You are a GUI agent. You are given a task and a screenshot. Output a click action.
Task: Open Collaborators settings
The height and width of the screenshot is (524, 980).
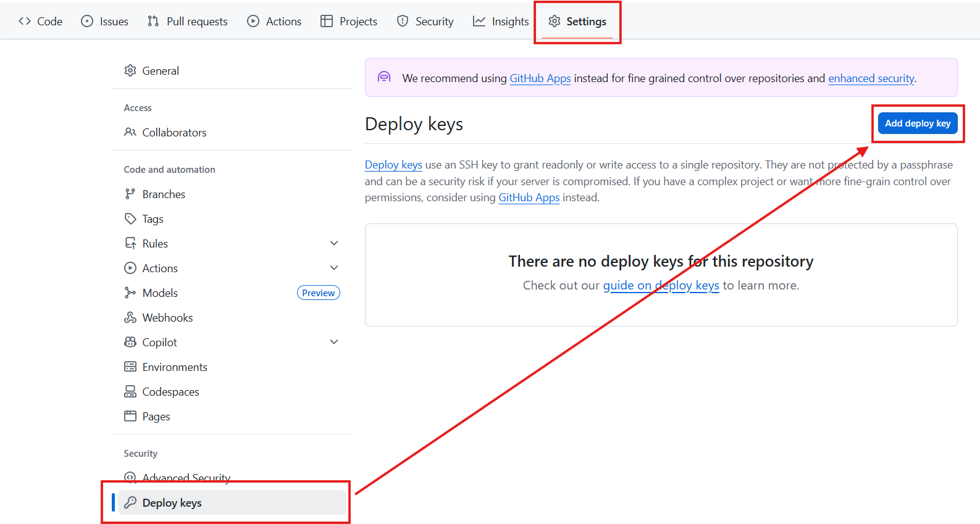pos(232,132)
